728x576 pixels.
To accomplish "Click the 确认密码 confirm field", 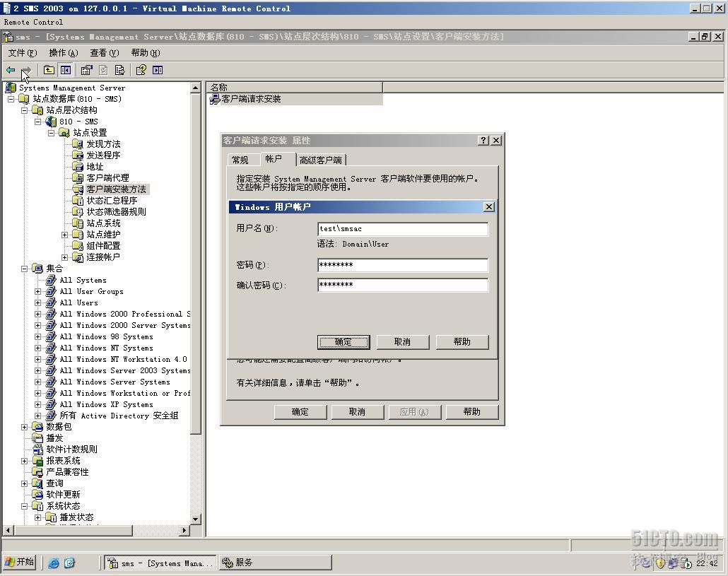I will (x=403, y=285).
